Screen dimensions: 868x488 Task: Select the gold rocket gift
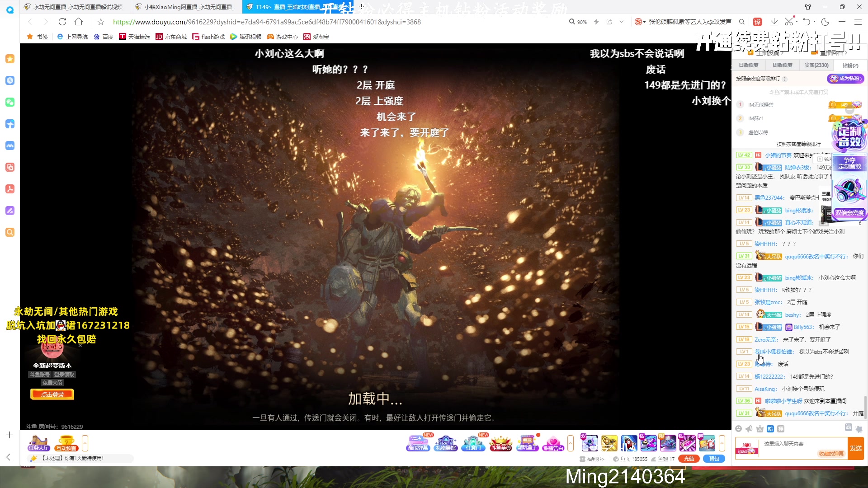point(609,443)
